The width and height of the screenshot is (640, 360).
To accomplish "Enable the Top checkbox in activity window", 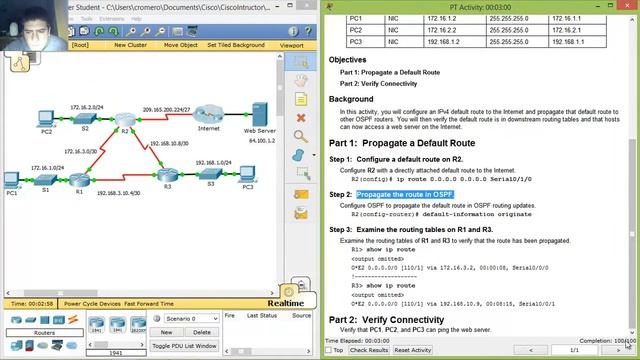I will pos(329,350).
